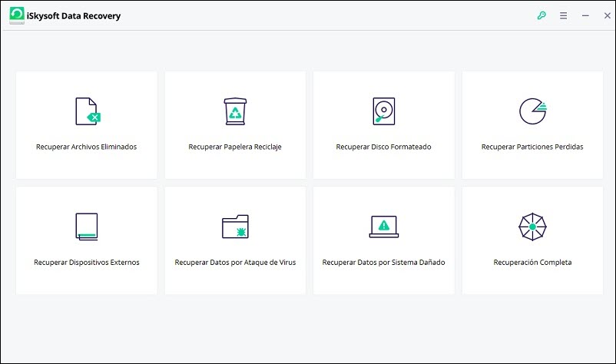Open Recuperar Datos por Ataque de Virus label
616x364 pixels.
click(235, 263)
